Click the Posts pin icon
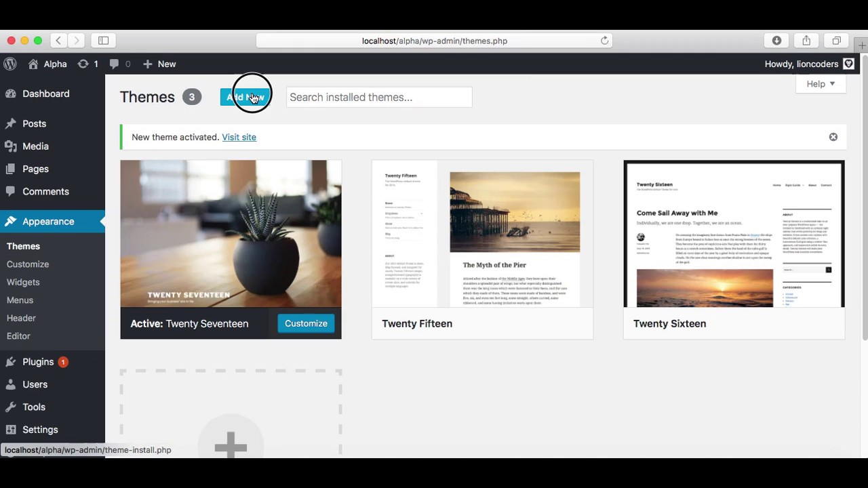The height and width of the screenshot is (488, 868). click(11, 123)
